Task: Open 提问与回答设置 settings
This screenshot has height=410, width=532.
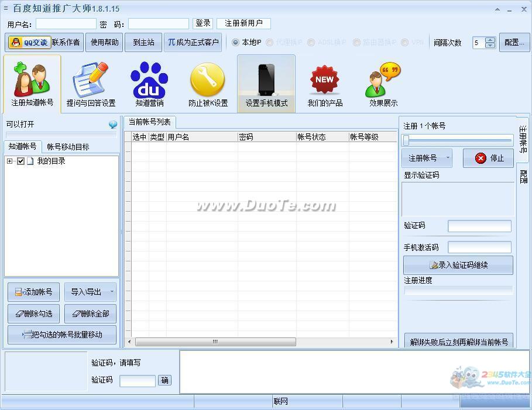Action: 91,84
